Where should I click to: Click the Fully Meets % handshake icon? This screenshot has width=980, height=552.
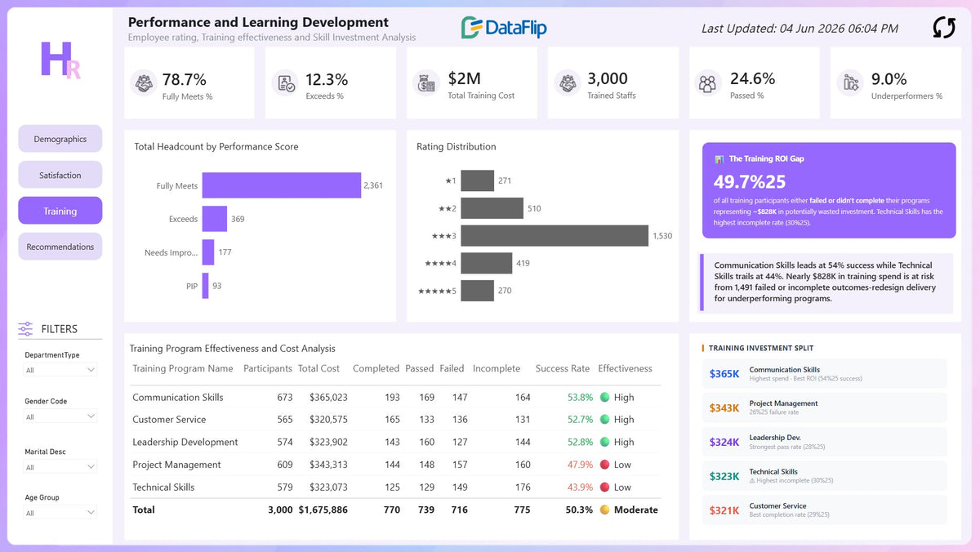pos(145,83)
